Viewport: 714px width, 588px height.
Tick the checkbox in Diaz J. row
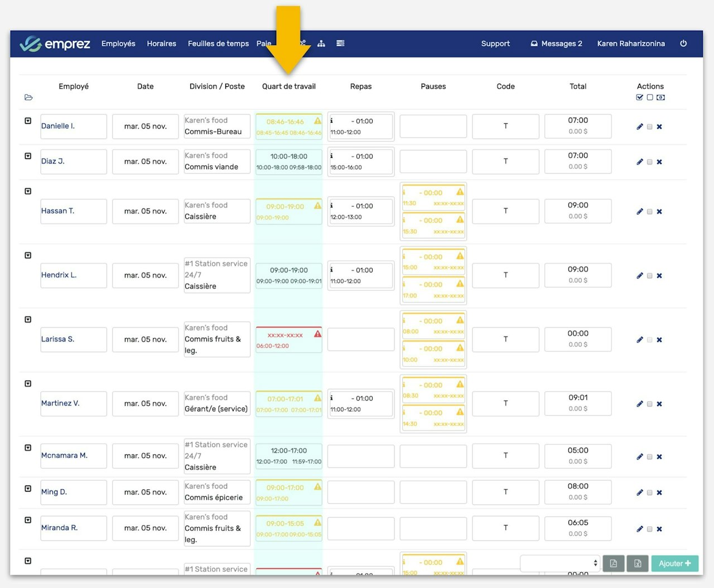(x=649, y=162)
